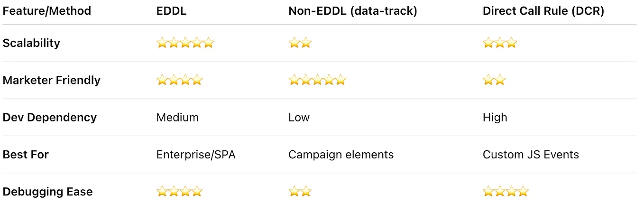
Task: Select the Scalability row label
Action: (31, 43)
